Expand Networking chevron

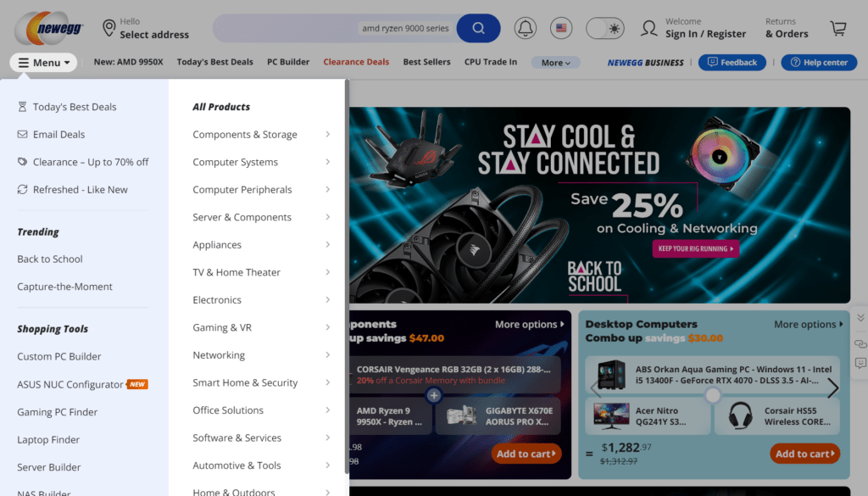point(328,355)
